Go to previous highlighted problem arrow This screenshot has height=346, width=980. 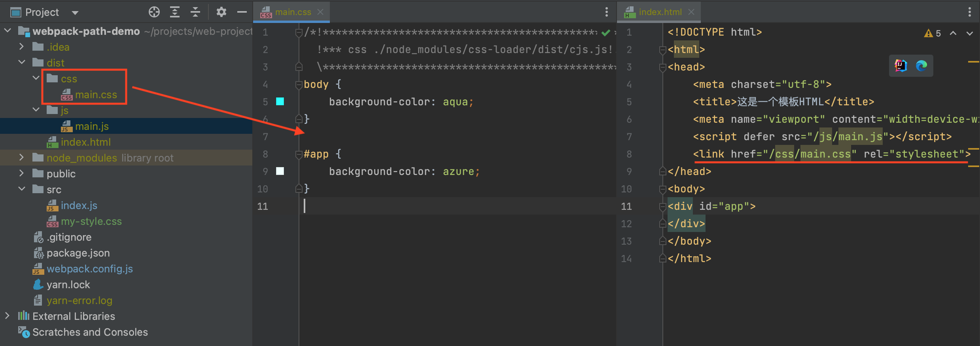pos(953,33)
